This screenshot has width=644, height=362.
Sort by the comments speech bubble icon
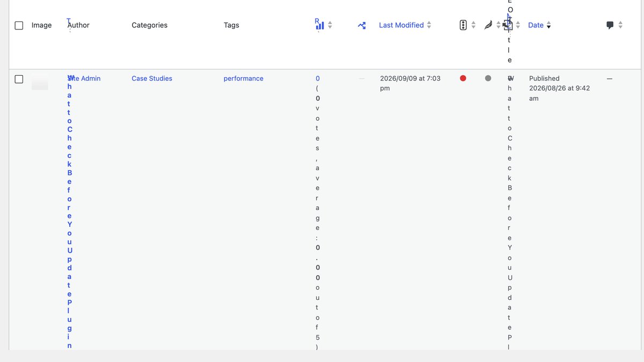click(610, 25)
